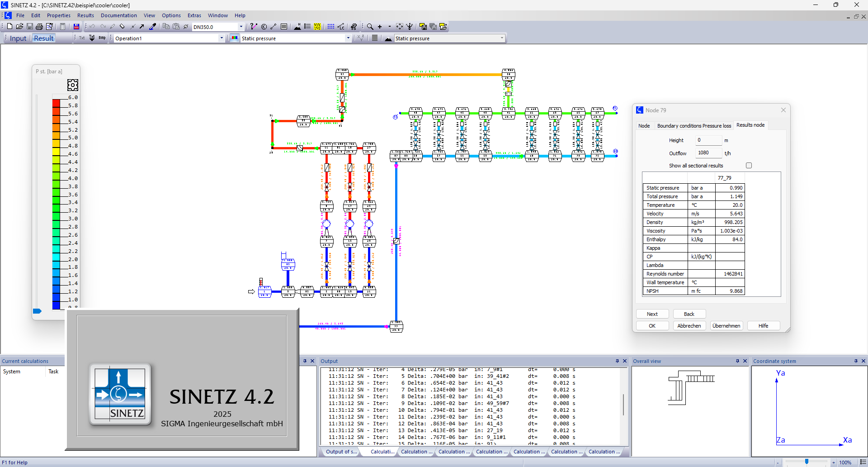This screenshot has height=467, width=868.
Task: Click the diameter symbol icon
Action: [x=186, y=27]
